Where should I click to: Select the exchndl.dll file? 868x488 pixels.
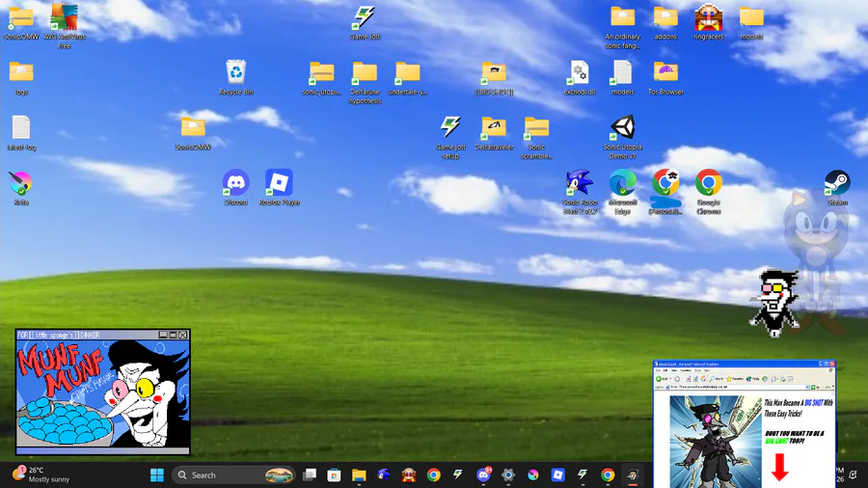pyautogui.click(x=580, y=78)
